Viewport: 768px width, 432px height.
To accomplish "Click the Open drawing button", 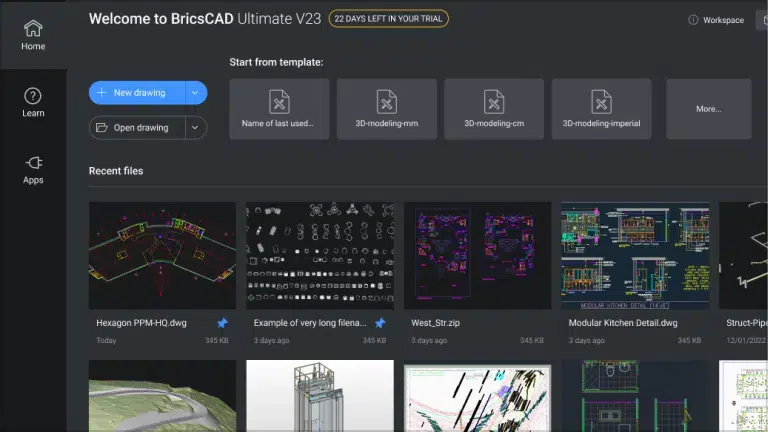I will (x=137, y=128).
